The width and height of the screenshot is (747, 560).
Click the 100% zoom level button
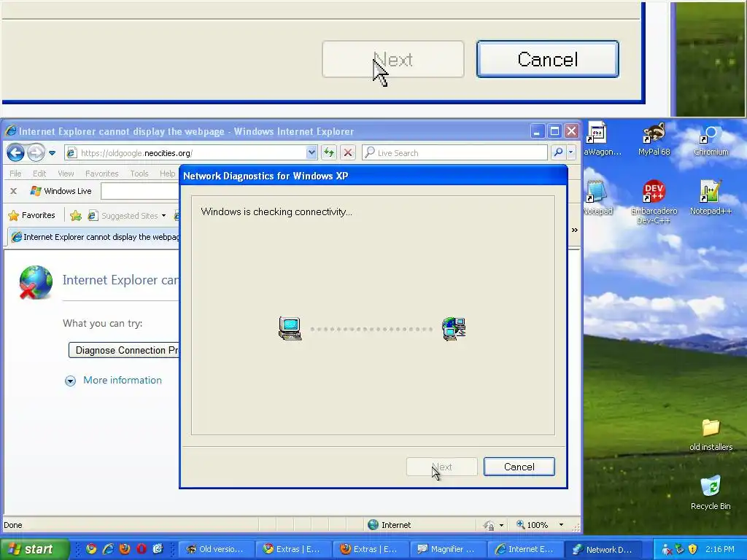(533, 525)
